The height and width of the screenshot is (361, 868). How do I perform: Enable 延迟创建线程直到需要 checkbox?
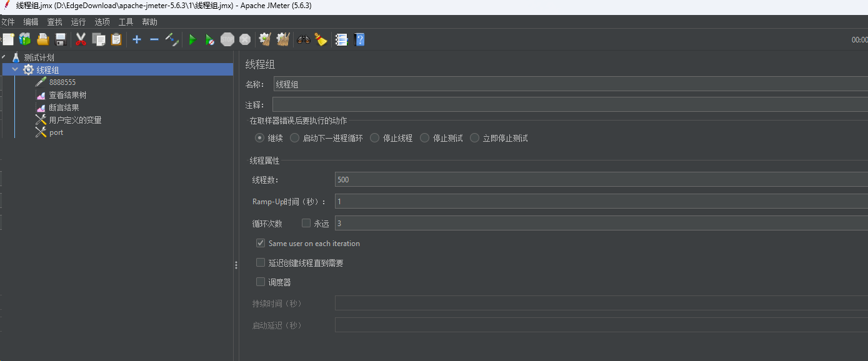pyautogui.click(x=261, y=263)
